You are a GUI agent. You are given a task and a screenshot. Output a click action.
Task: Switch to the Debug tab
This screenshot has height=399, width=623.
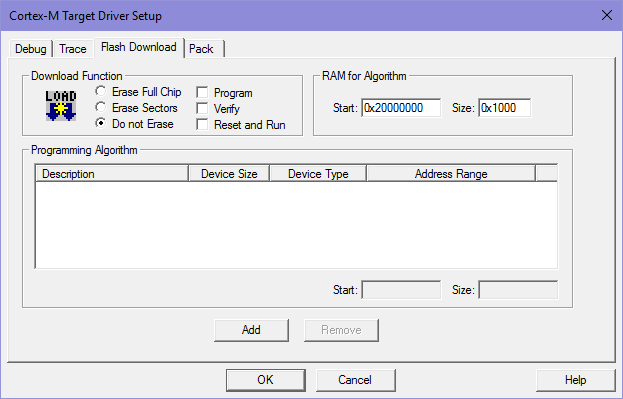click(31, 49)
